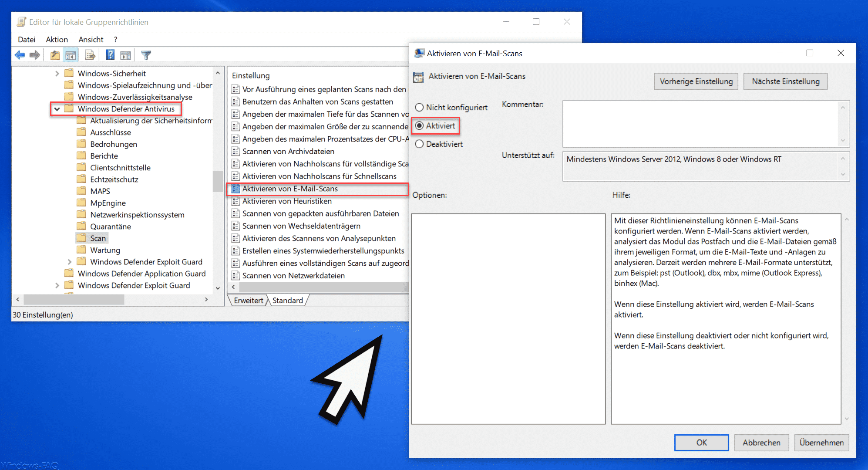Click the policy icon for Aktivieren des Scannens von Analysepunkten
This screenshot has width=868, height=470.
click(236, 238)
